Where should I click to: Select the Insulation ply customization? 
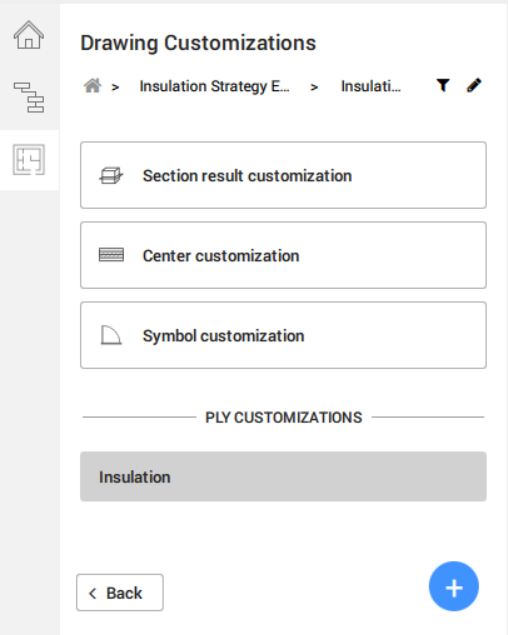(x=283, y=477)
